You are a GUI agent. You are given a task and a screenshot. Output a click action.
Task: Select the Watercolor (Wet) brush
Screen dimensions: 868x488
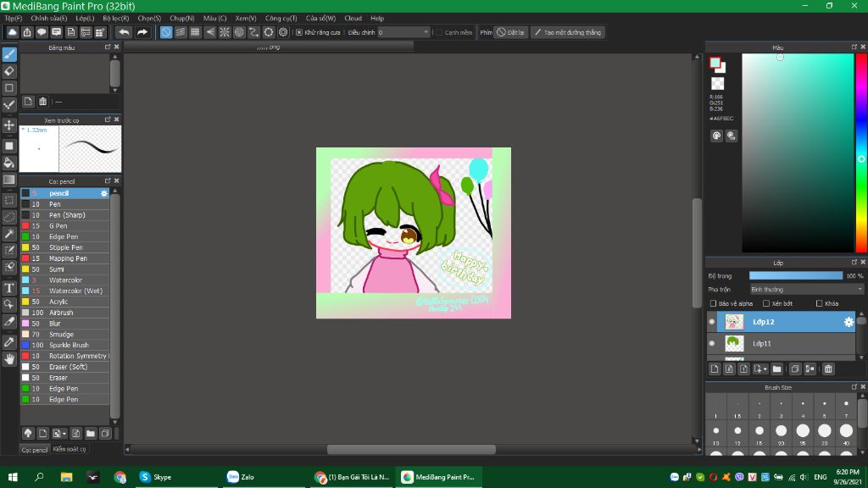(64, 291)
